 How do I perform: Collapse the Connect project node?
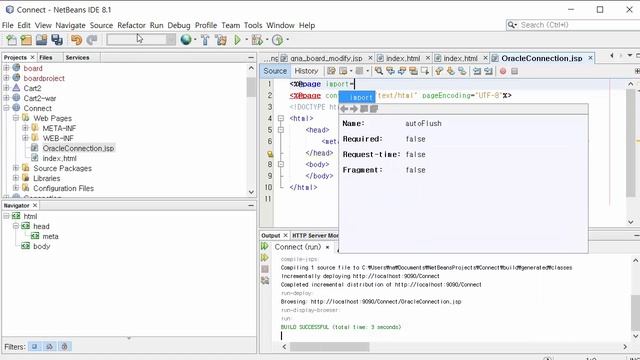coord(7,108)
